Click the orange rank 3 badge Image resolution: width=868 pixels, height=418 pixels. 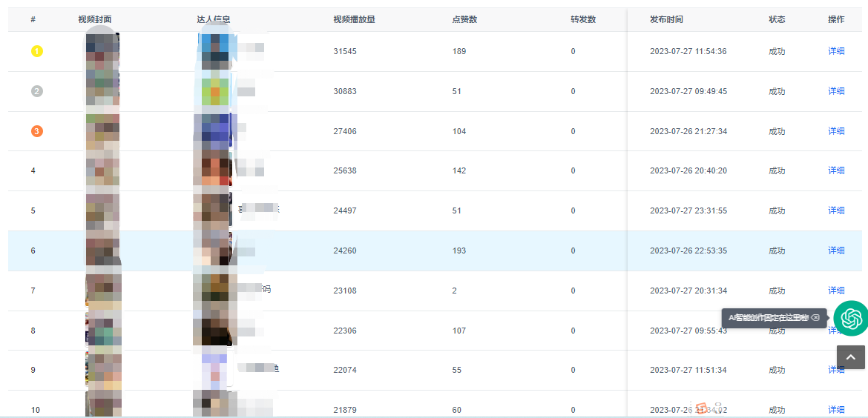37,131
